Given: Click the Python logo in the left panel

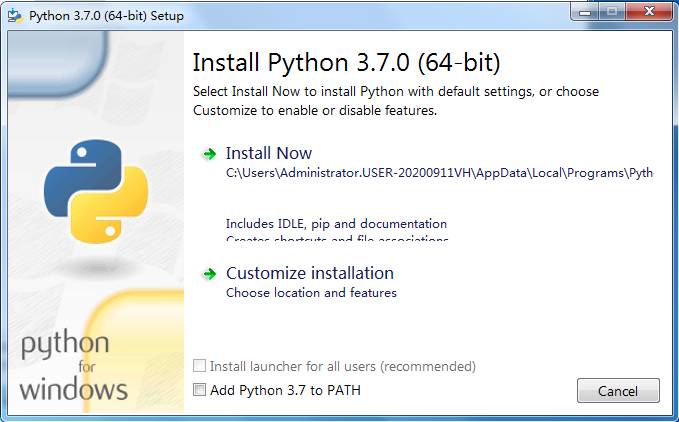Looking at the screenshot, I should click(x=96, y=192).
